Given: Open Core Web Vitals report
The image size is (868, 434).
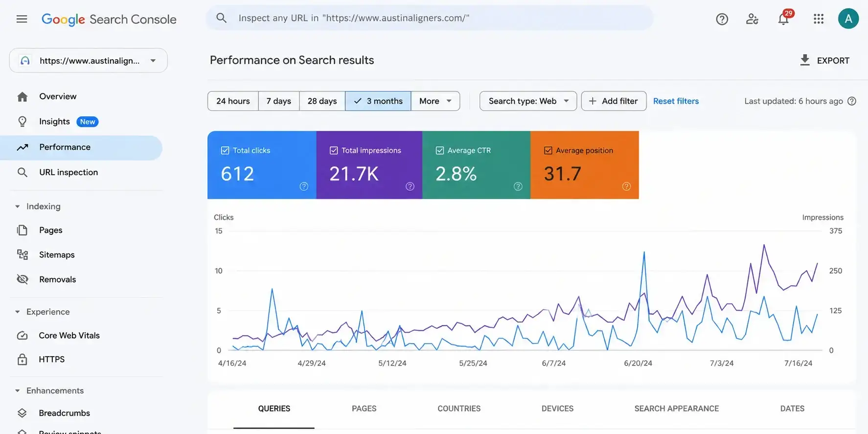Looking at the screenshot, I should pos(81,336).
